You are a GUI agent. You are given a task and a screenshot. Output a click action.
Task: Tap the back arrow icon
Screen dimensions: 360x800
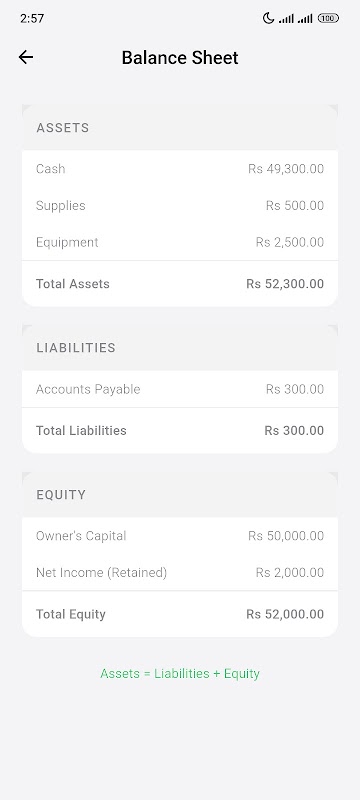pyautogui.click(x=25, y=57)
